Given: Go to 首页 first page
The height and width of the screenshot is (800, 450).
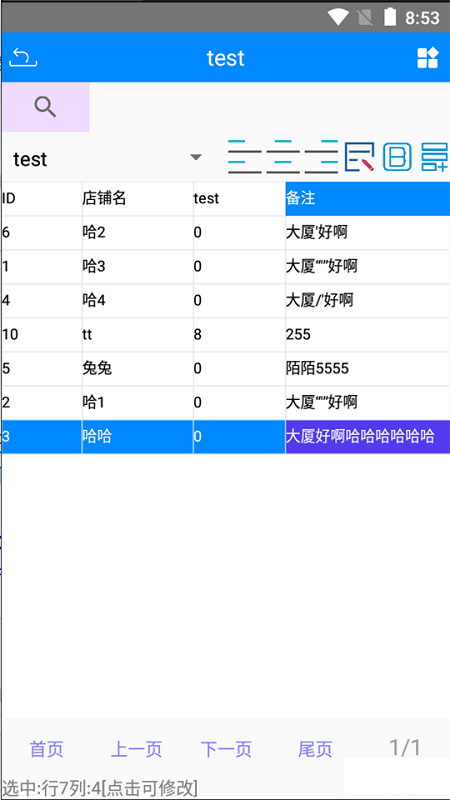Looking at the screenshot, I should [x=46, y=749].
